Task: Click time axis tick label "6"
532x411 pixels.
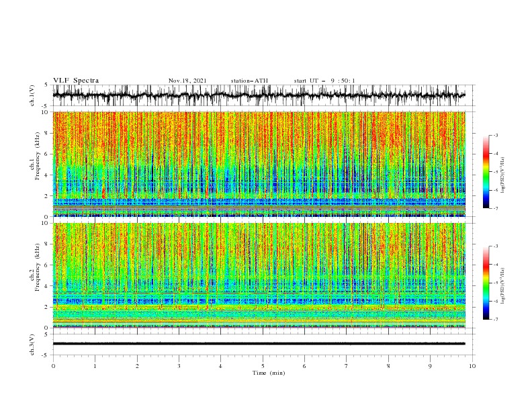Action: pyautogui.click(x=304, y=366)
